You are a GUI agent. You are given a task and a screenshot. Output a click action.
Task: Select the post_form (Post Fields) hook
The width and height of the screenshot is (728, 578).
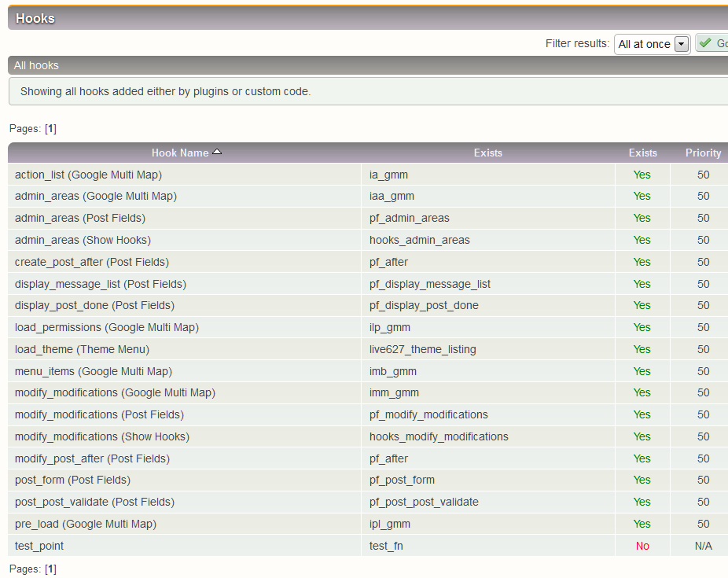click(72, 480)
